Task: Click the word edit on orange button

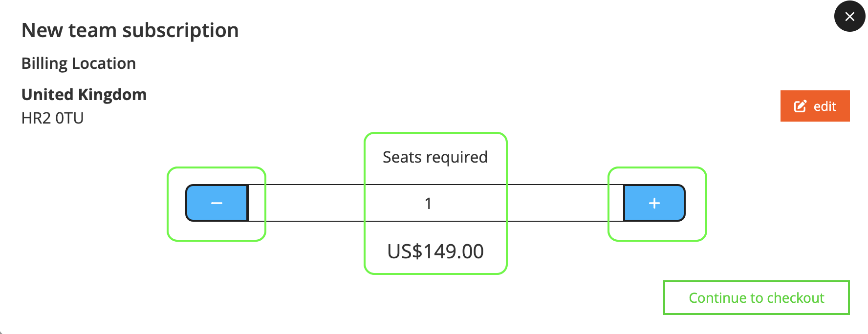Action: pyautogui.click(x=825, y=106)
